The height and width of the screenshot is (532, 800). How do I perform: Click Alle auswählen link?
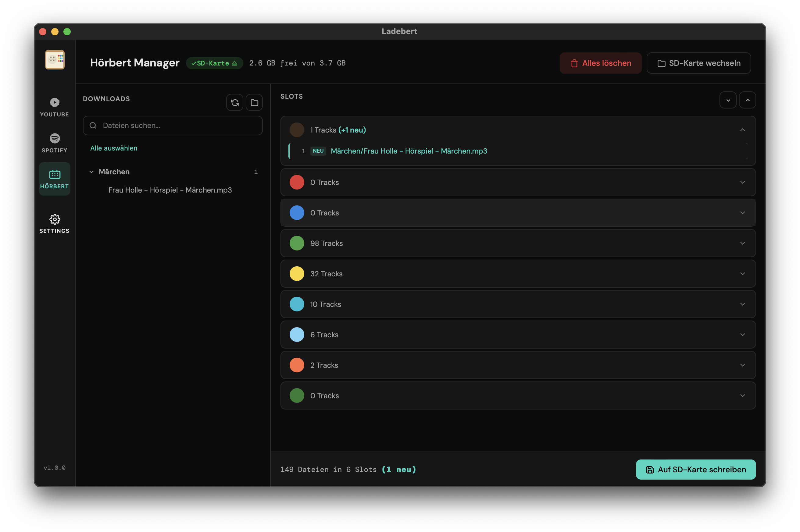[114, 148]
